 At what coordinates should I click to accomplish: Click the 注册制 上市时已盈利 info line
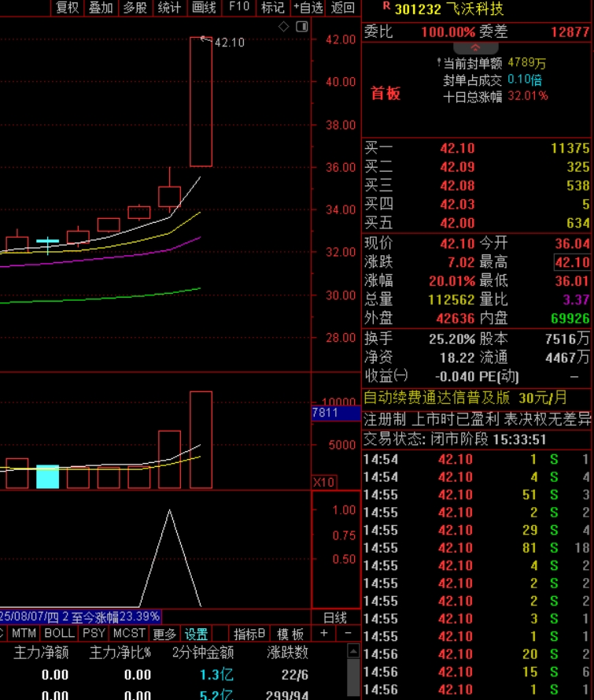[x=477, y=420]
